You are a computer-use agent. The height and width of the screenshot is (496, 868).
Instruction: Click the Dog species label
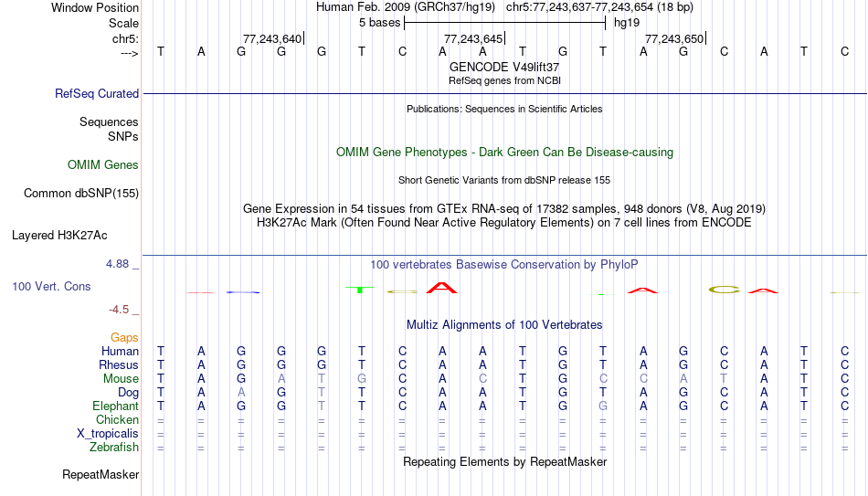click(129, 393)
